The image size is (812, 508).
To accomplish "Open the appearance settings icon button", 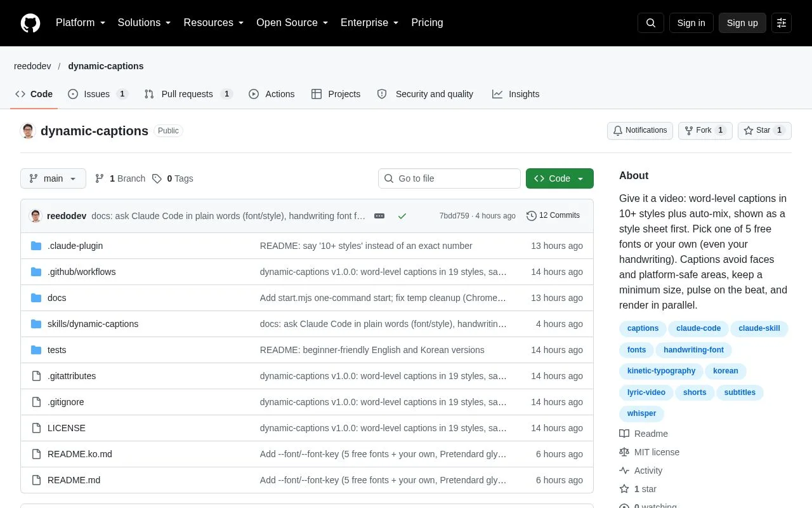I will pyautogui.click(x=782, y=23).
